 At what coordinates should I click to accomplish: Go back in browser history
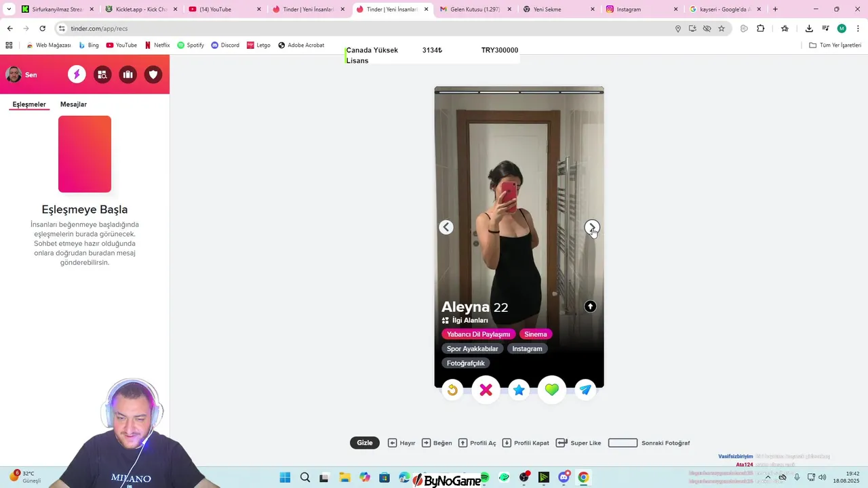(x=9, y=28)
